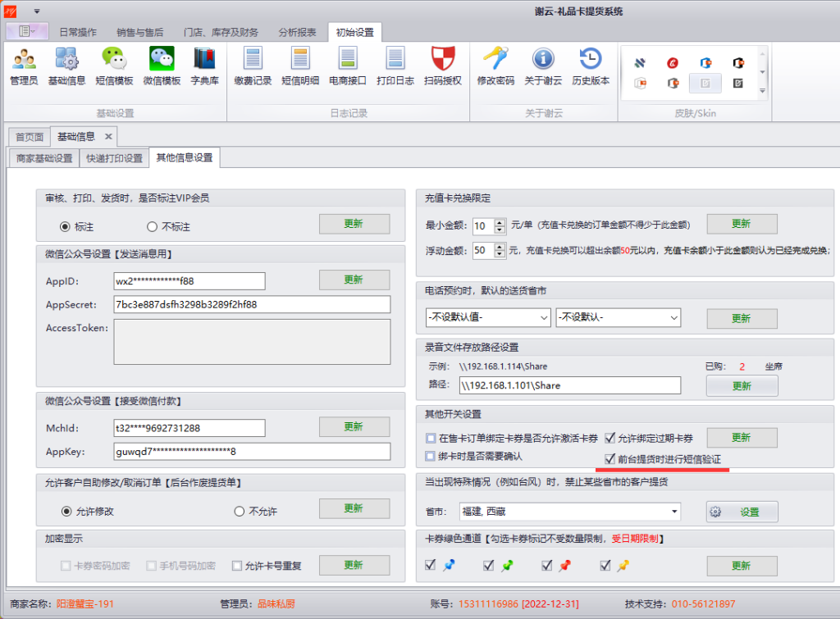
Task: Click the 设置 button for restricted provinces
Action: click(x=742, y=512)
